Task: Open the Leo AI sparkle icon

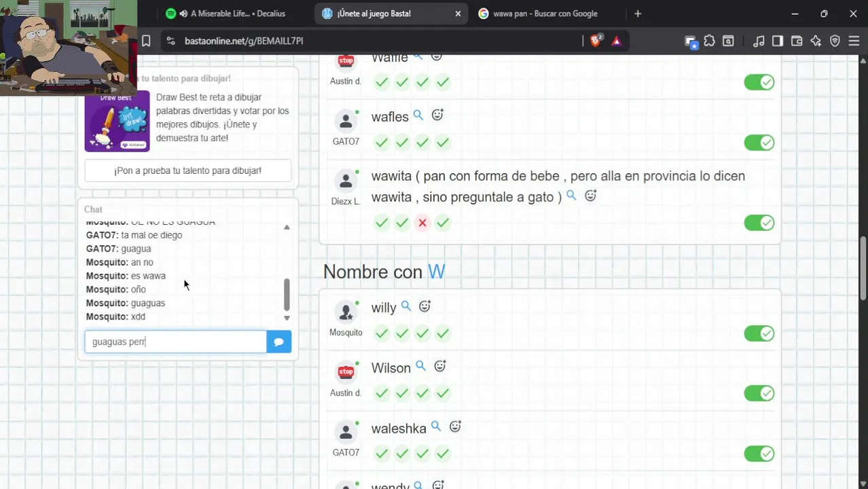Action: pos(816,41)
